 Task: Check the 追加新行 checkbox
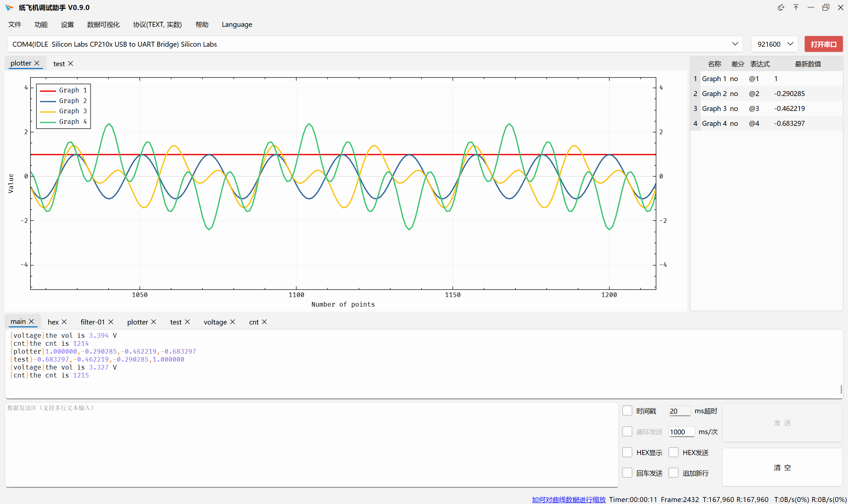(673, 473)
